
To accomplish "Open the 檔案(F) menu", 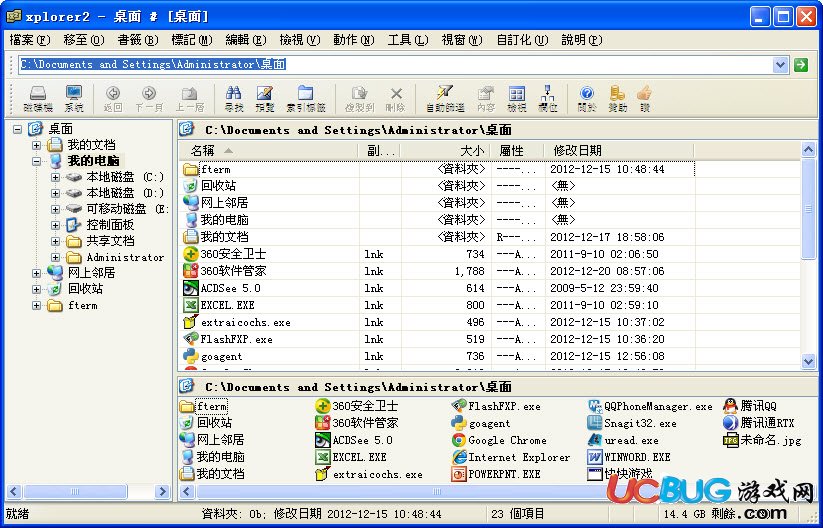I will pyautogui.click(x=30, y=40).
